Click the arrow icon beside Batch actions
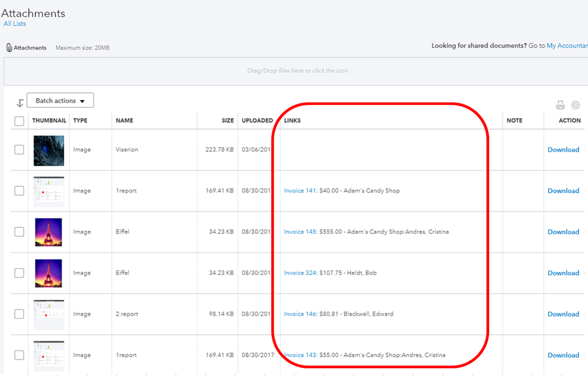The height and width of the screenshot is (376, 588). pos(19,103)
